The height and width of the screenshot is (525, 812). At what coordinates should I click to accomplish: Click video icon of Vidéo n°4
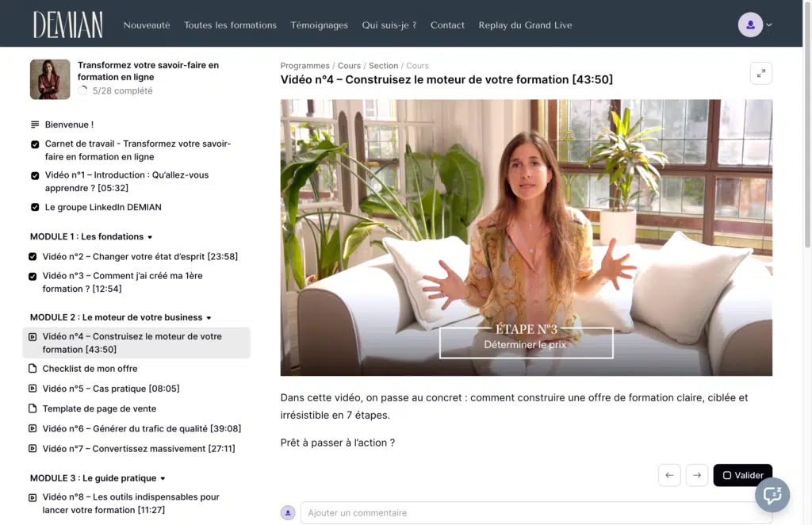point(33,337)
